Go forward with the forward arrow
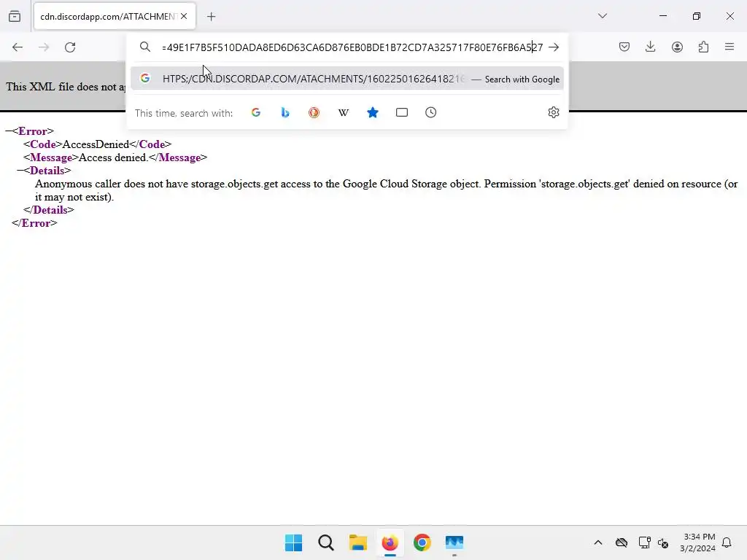 [x=44, y=47]
